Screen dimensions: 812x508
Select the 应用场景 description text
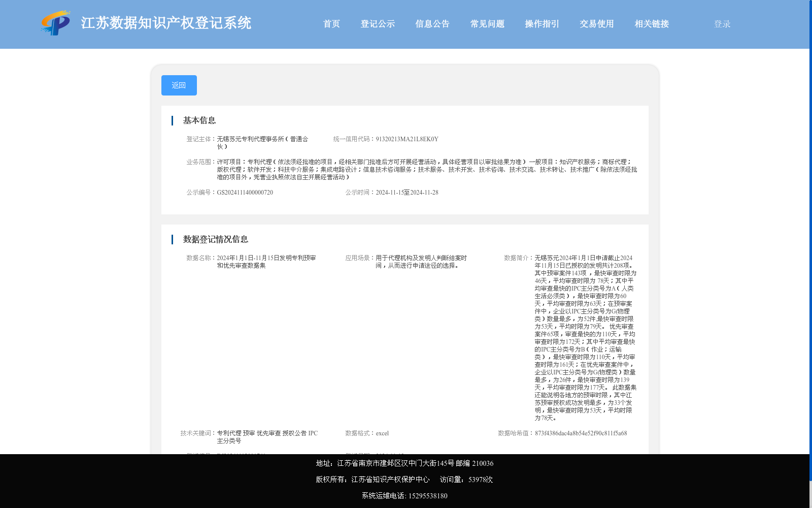point(421,262)
